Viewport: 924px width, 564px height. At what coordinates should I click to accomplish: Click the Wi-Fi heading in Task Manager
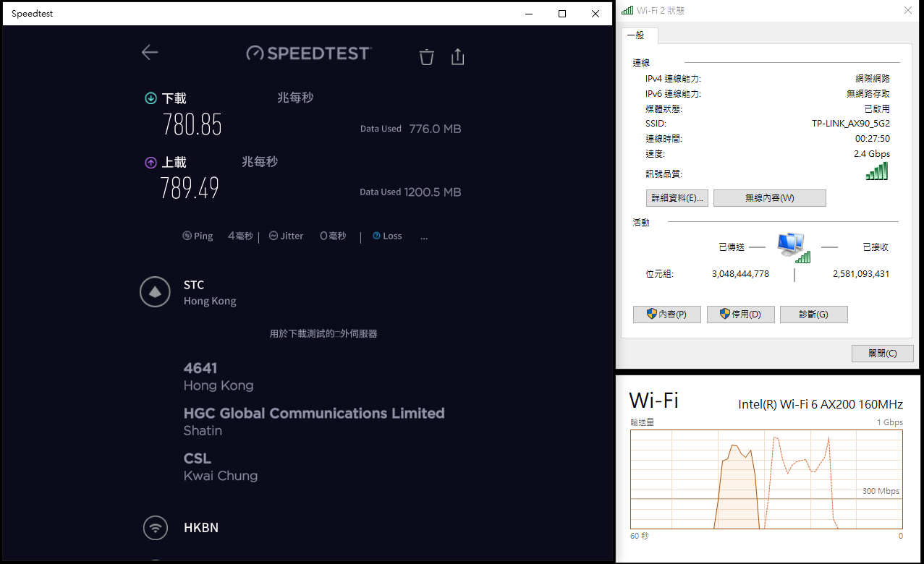(x=654, y=400)
